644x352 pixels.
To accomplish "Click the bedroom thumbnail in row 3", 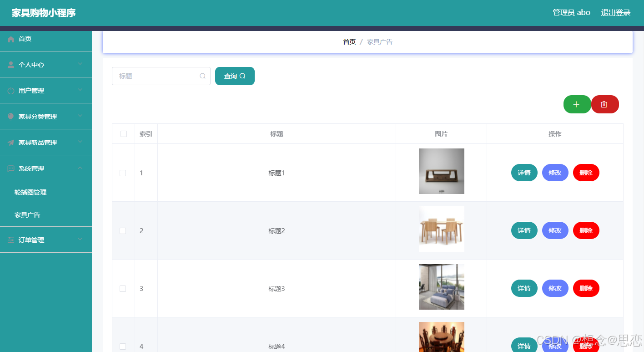I will coord(442,287).
